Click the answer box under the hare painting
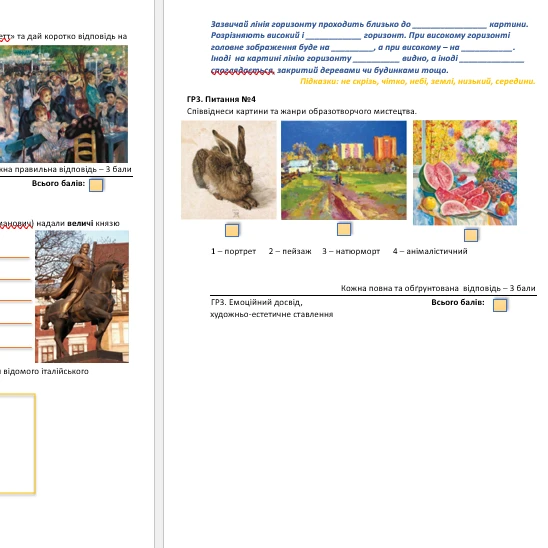 tap(232, 230)
